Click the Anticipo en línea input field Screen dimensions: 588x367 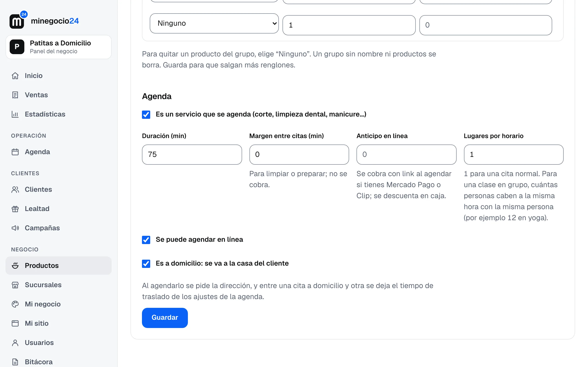click(x=406, y=155)
